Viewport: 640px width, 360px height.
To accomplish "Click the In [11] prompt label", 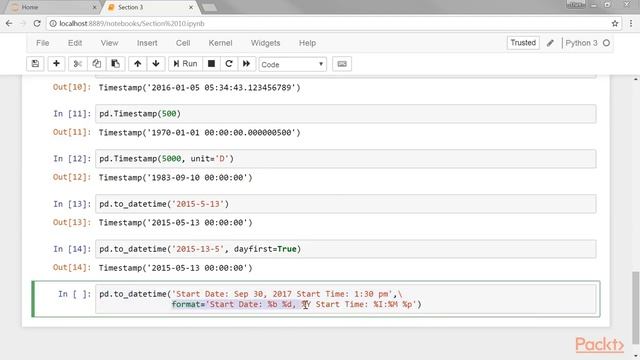I will 72,113.
